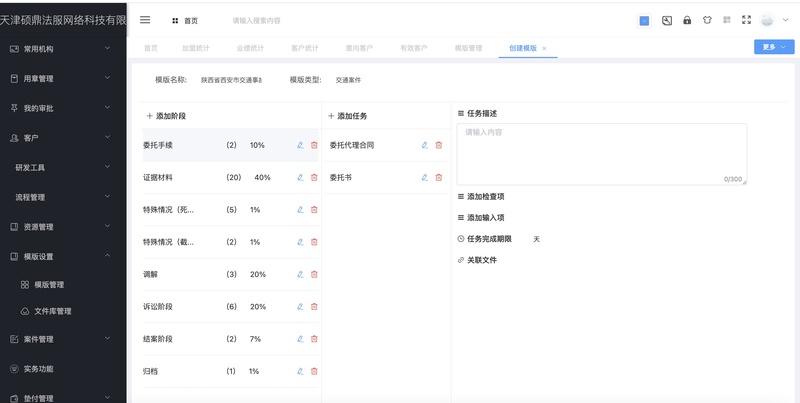Screen dimensions: 800x403
Task: Open the theme shirt icon in header
Action: [x=707, y=20]
